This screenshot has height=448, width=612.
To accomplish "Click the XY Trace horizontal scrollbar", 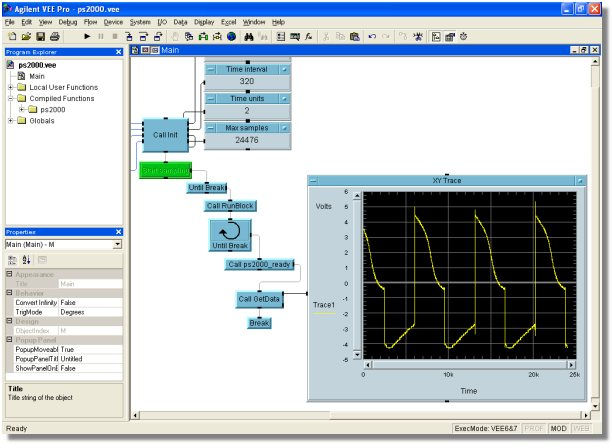I will point(469,365).
